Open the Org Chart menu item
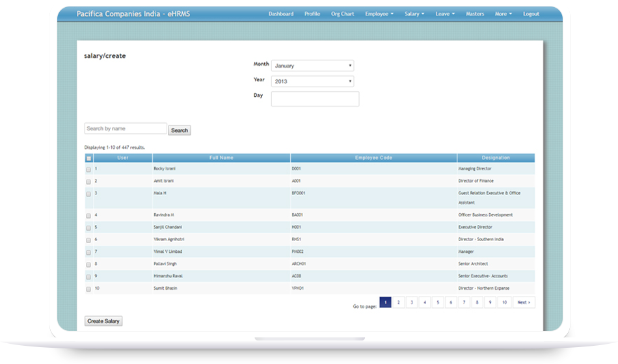This screenshot has height=364, width=618. point(342,14)
